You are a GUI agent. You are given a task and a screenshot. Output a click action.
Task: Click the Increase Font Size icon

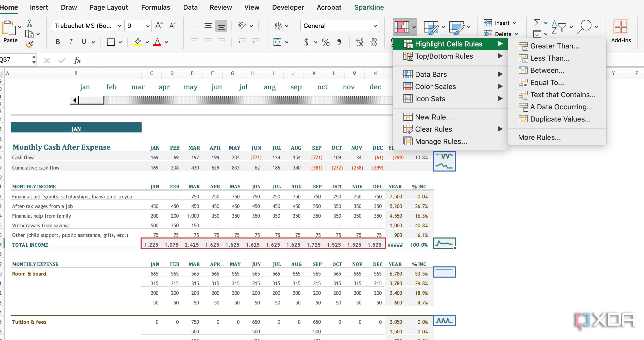click(159, 26)
